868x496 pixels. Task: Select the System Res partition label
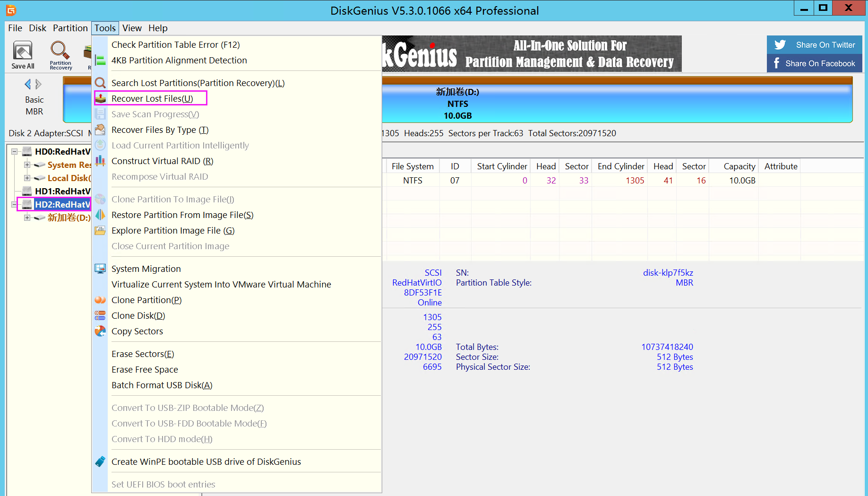click(x=69, y=165)
